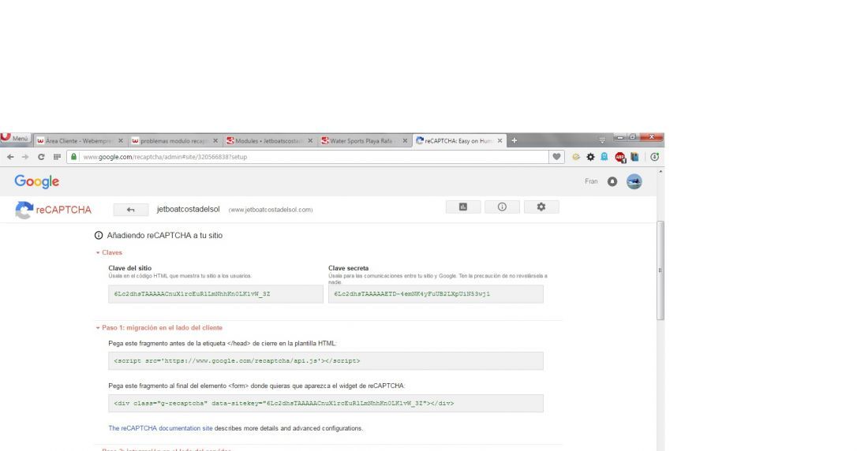Image resolution: width=868 pixels, height=451 pixels.
Task: Open the blue ghost extension icon
Action: click(x=604, y=157)
